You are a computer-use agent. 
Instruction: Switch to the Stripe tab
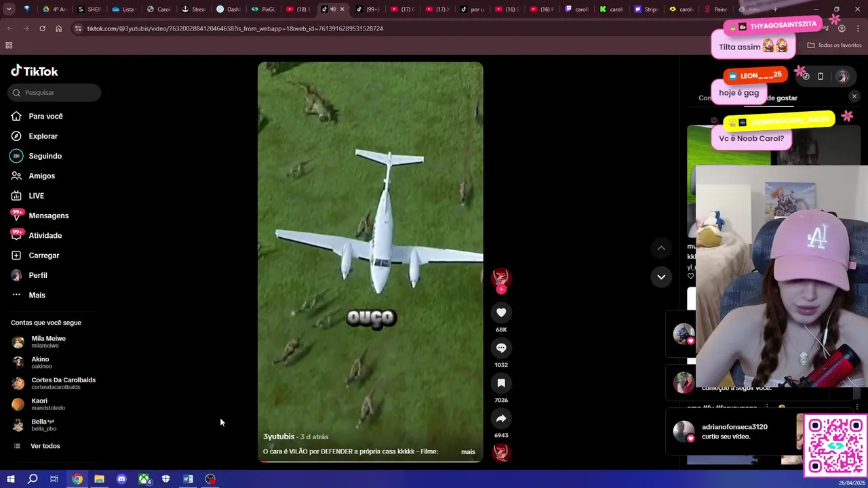(646, 9)
